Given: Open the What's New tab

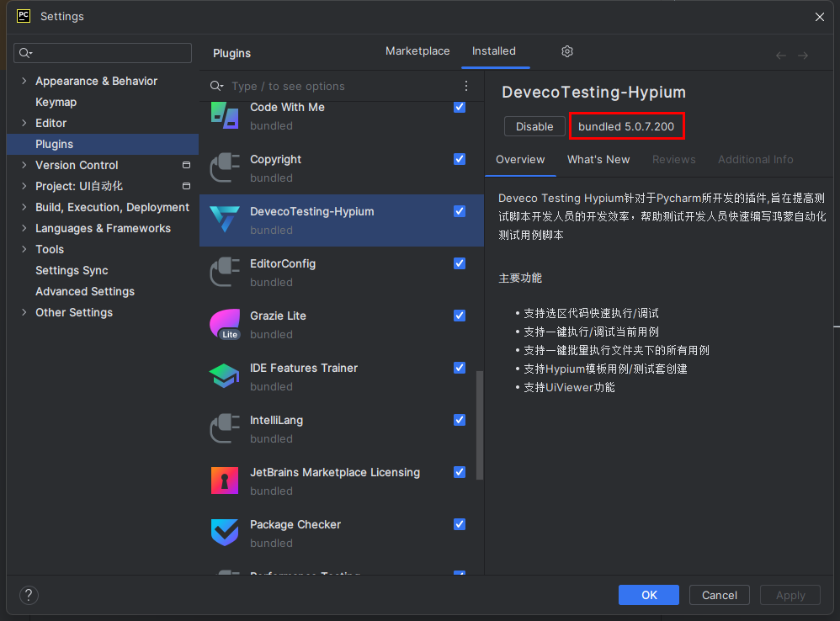Looking at the screenshot, I should coord(598,160).
